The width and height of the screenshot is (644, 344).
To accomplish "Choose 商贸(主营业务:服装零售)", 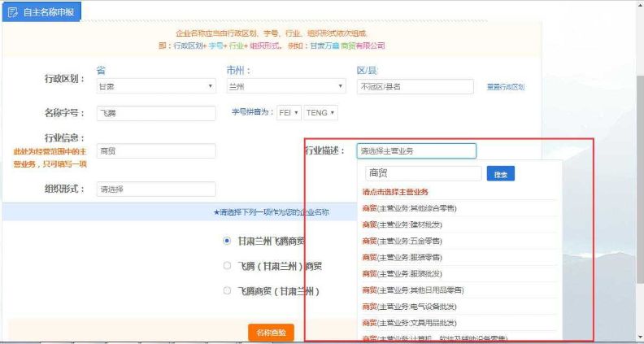I will tap(402, 257).
